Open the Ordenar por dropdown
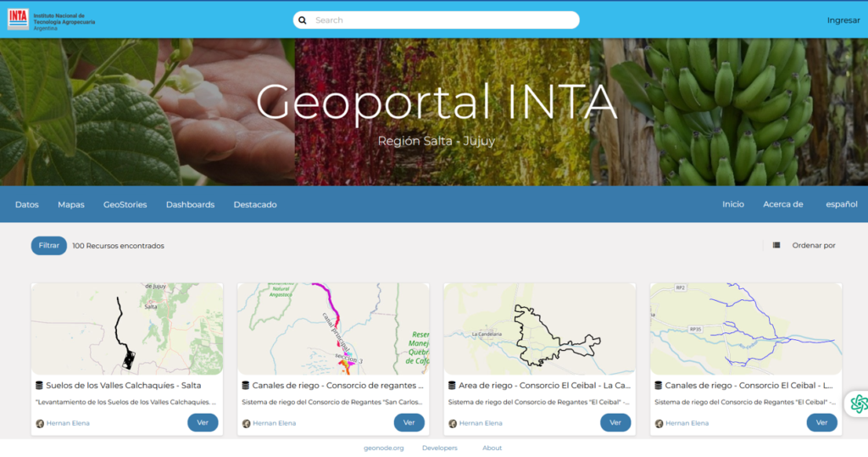868x457 pixels. [813, 245]
